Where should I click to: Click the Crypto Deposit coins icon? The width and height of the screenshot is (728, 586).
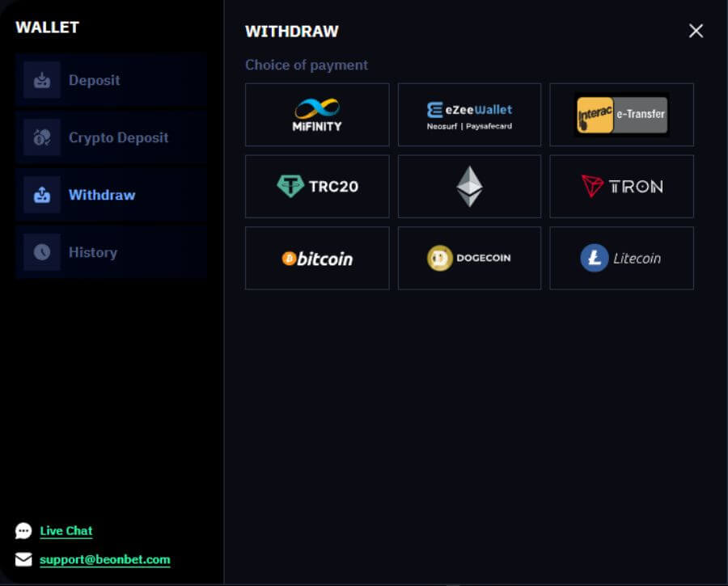(42, 137)
